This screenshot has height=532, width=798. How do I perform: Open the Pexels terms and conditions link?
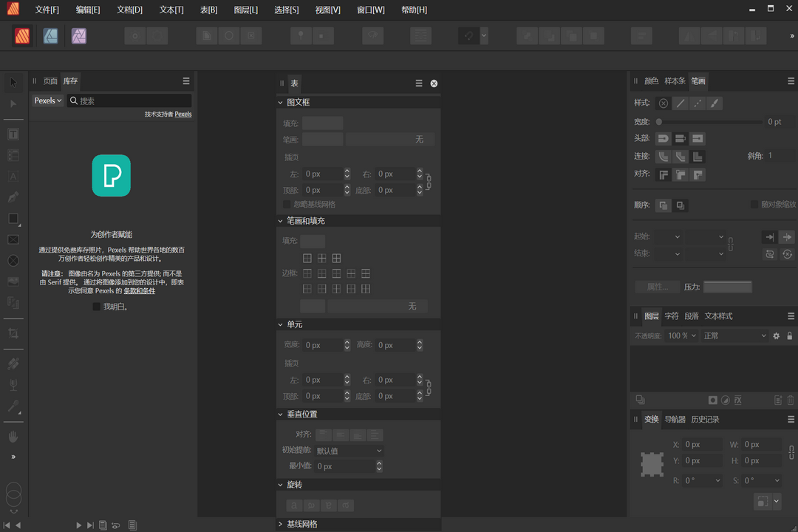point(139,290)
